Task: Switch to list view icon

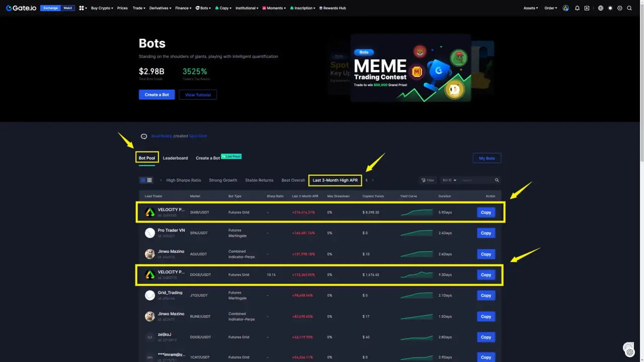Action: click(x=143, y=180)
